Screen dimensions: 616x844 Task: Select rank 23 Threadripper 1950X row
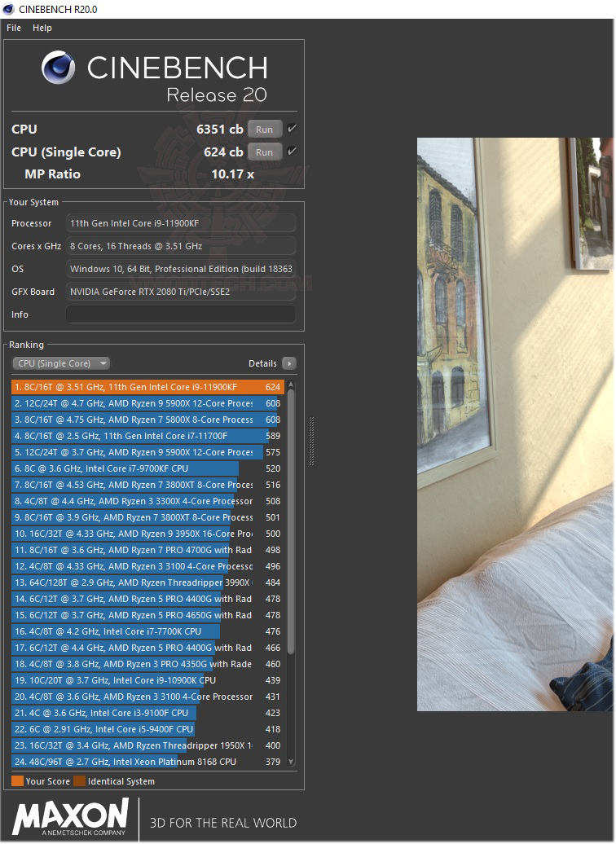[147, 745]
